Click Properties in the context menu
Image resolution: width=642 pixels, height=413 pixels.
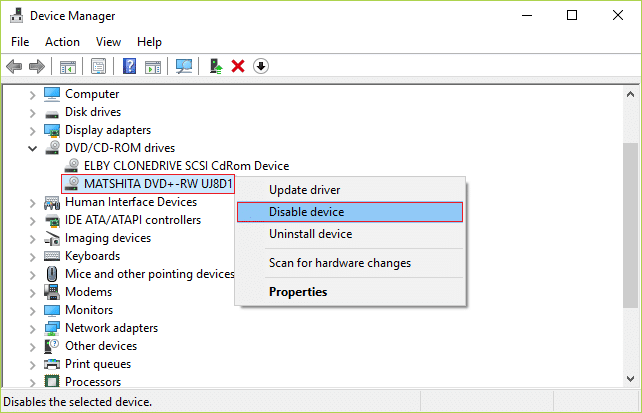coord(298,292)
